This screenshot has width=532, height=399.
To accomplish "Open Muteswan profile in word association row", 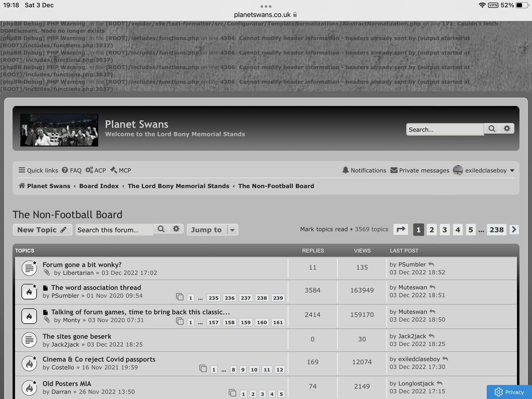I will coord(412,287).
